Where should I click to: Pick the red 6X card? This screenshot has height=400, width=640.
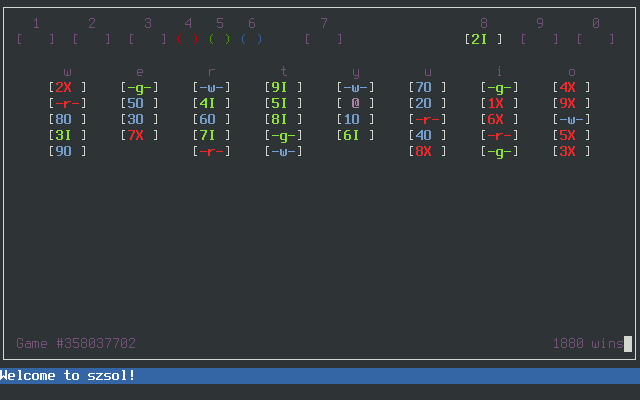pyautogui.click(x=500, y=119)
